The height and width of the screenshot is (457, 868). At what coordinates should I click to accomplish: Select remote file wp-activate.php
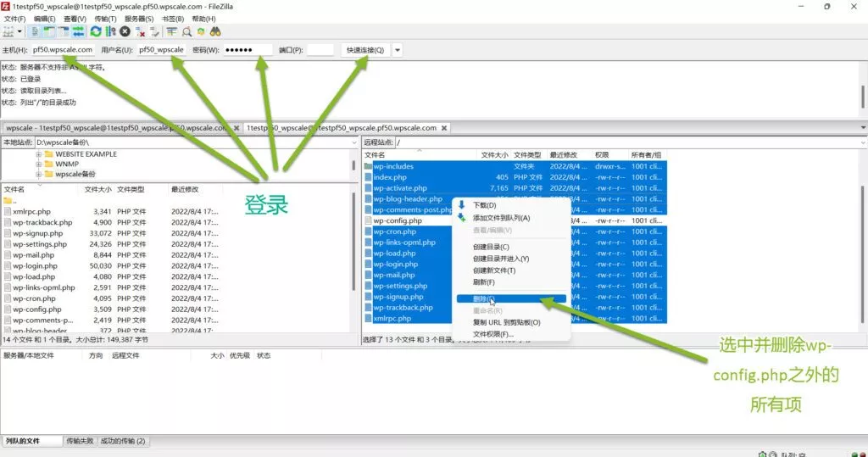(x=400, y=187)
